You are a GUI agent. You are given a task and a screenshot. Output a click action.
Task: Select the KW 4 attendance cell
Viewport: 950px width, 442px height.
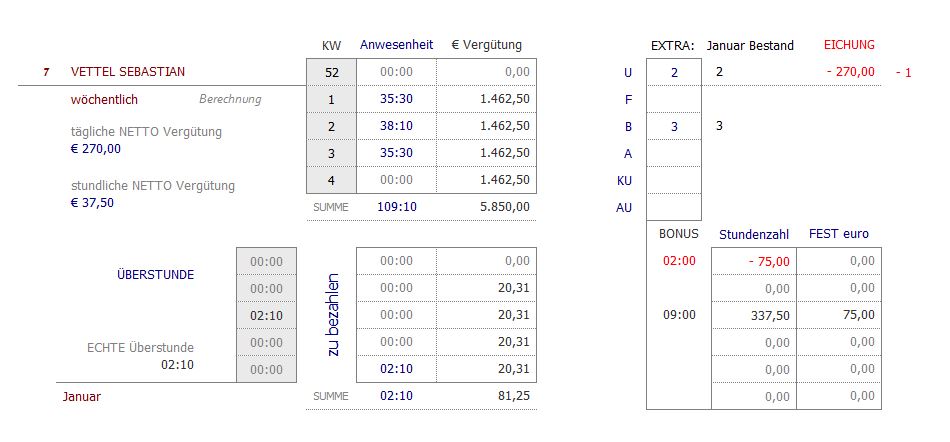point(396,180)
